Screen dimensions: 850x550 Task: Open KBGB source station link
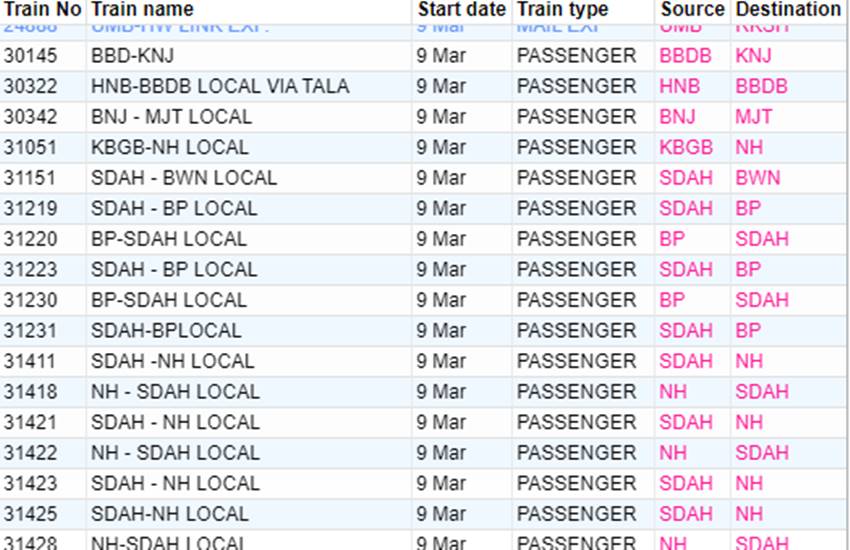point(686,148)
